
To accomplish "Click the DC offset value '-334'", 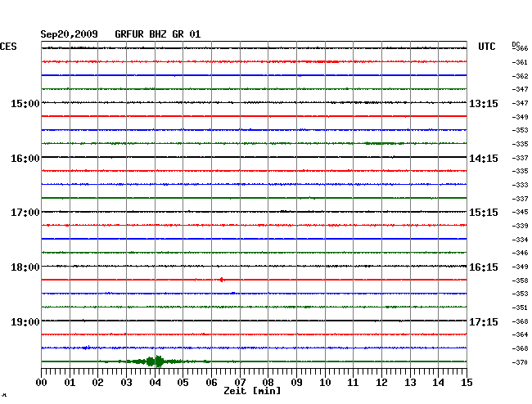I will point(520,240).
